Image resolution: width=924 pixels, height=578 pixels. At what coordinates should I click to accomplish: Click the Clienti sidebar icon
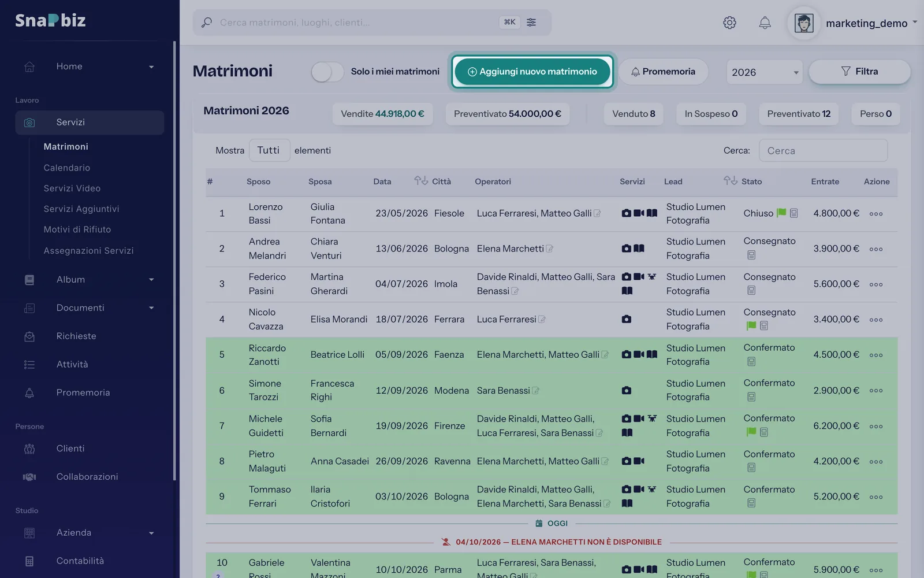(x=29, y=449)
